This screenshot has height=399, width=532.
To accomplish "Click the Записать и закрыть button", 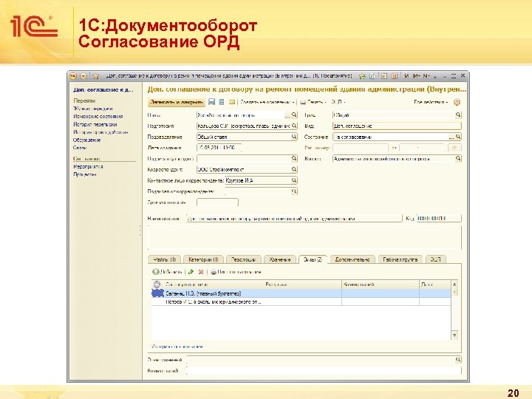I will tap(177, 102).
